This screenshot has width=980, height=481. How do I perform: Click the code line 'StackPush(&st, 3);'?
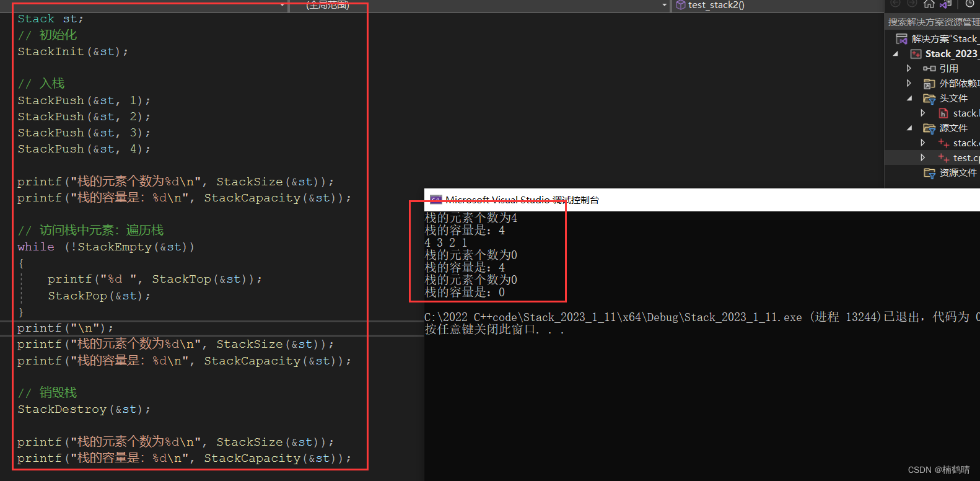click(84, 133)
